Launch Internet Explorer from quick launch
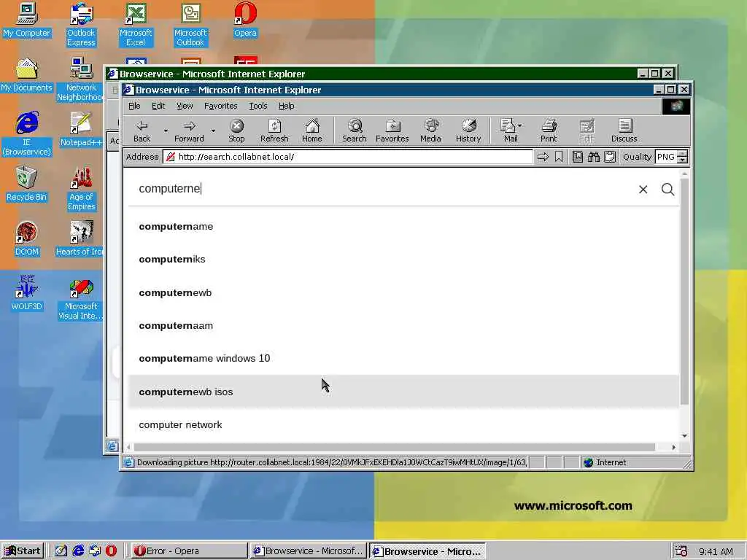The width and height of the screenshot is (747, 560). click(x=78, y=551)
